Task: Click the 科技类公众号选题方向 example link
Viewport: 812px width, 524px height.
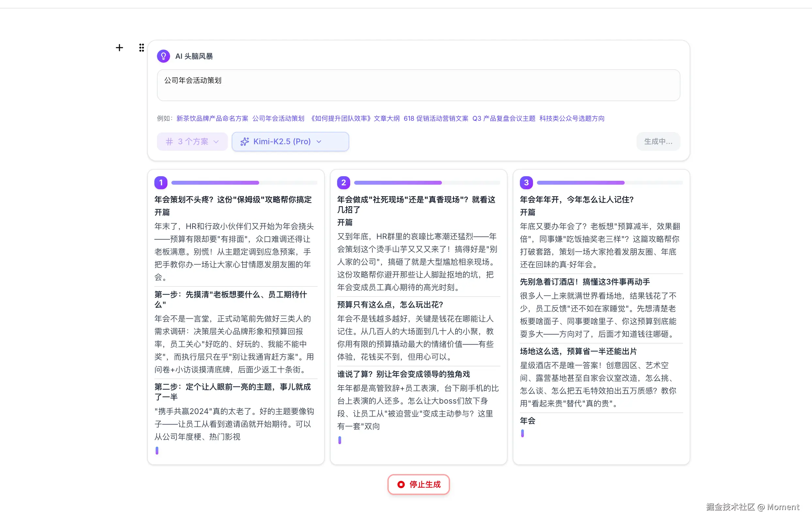Action: pyautogui.click(x=572, y=118)
